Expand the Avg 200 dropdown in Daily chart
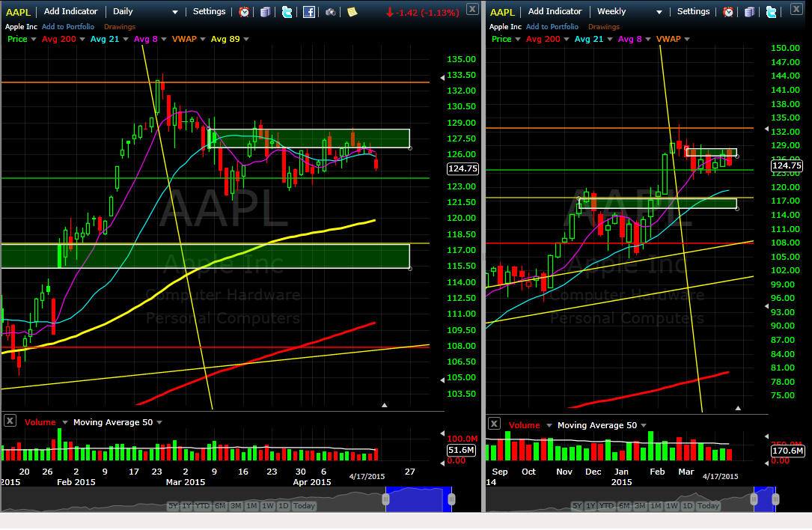This screenshot has width=812, height=530. click(82, 40)
